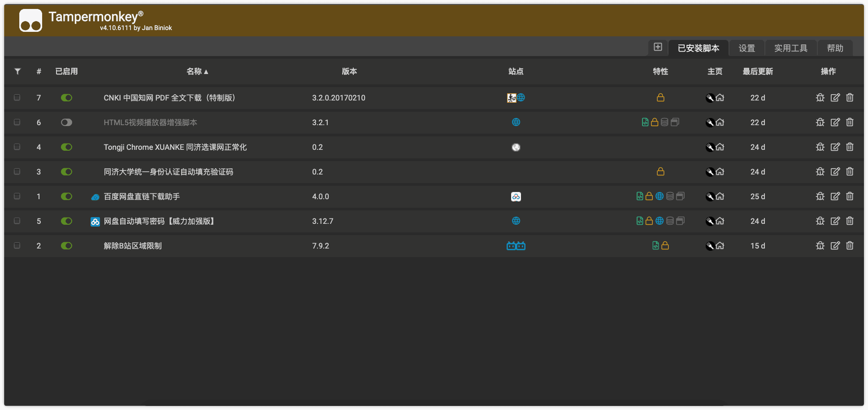Open the filter funnel icon in table header
This screenshot has width=868, height=410.
point(17,71)
